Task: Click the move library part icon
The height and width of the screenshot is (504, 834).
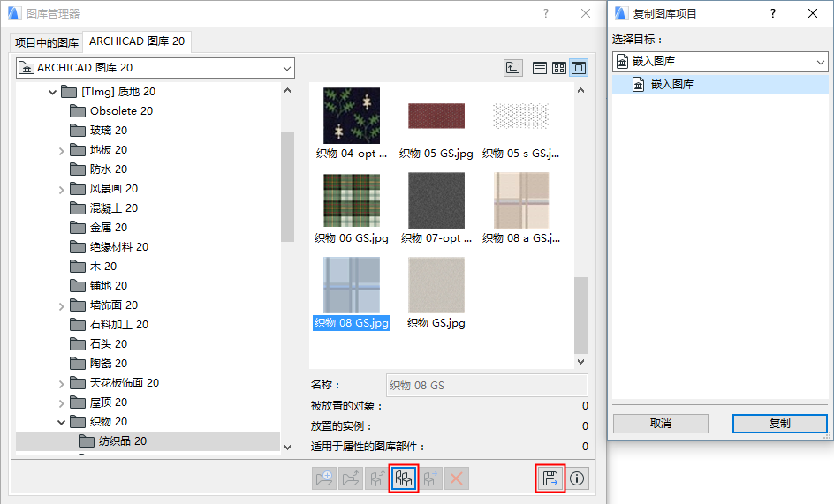Action: click(x=430, y=478)
